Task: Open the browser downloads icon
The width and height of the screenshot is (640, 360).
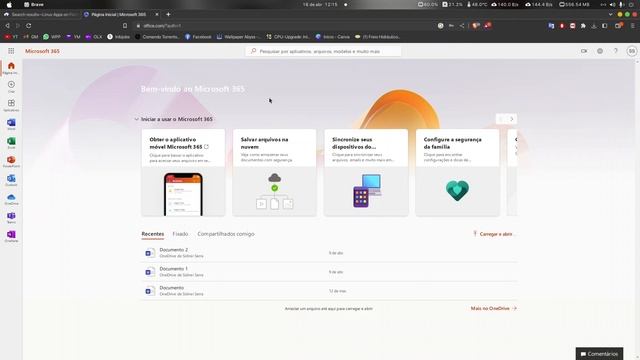Action: [594, 25]
